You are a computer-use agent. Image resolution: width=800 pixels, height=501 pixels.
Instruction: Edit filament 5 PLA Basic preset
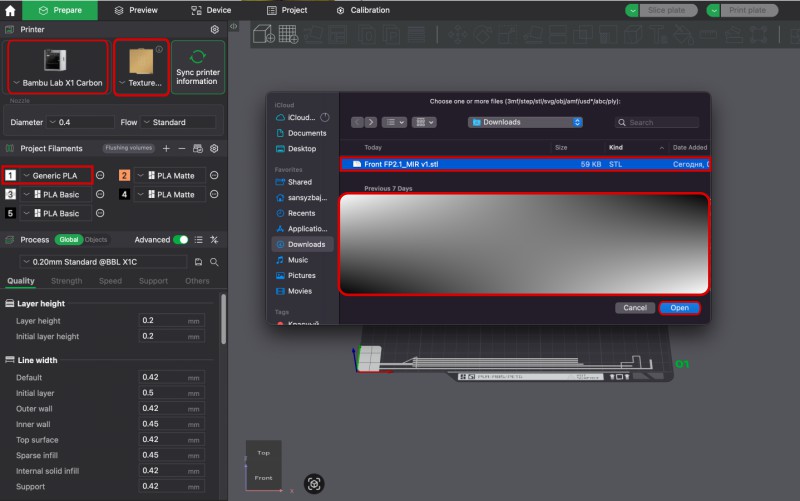click(x=101, y=213)
